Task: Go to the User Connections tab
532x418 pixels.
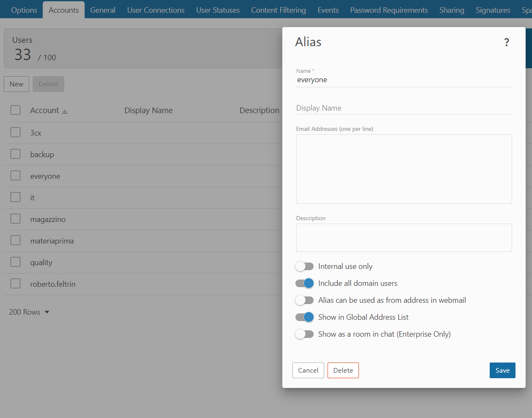Action: [x=156, y=10]
